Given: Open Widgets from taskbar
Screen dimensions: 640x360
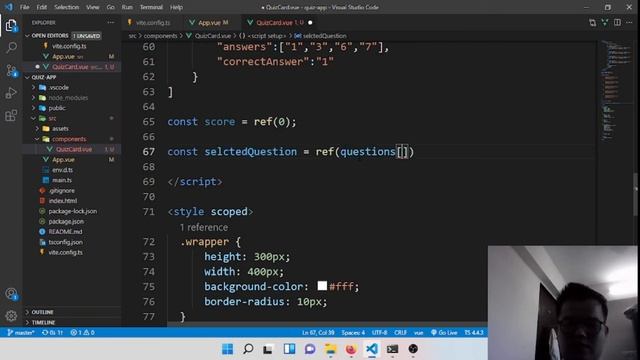Looking at the screenshot, I should tap(289, 349).
